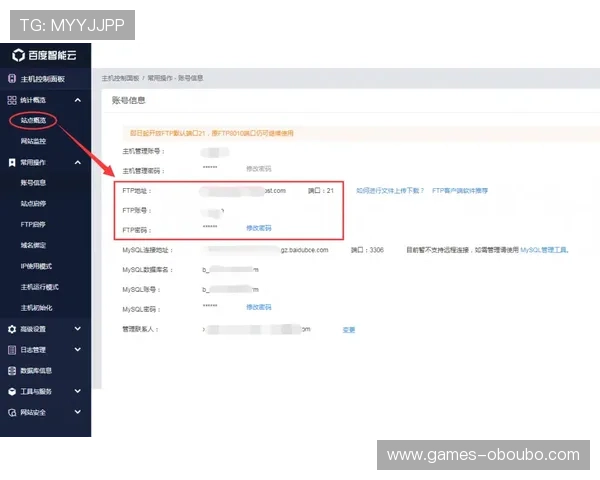600x480 pixels.
Task: Click the FTP port value 端口：21
Action: pos(321,191)
